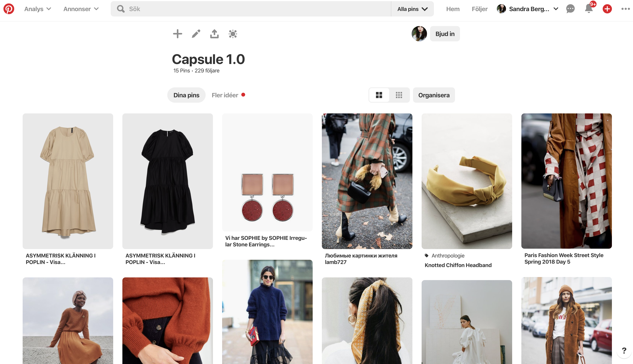Click the Organisera button

tap(434, 95)
